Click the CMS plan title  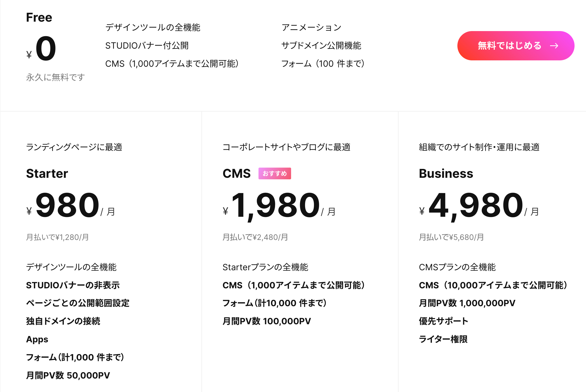[237, 173]
